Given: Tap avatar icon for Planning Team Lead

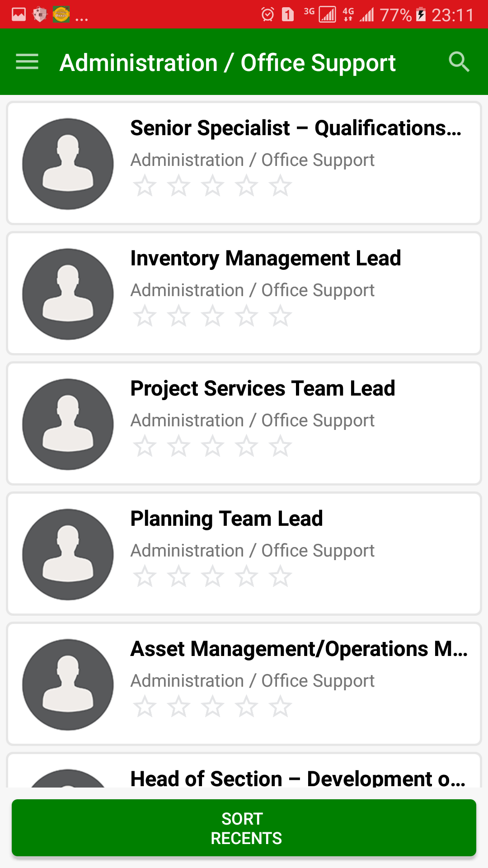Looking at the screenshot, I should click(68, 554).
